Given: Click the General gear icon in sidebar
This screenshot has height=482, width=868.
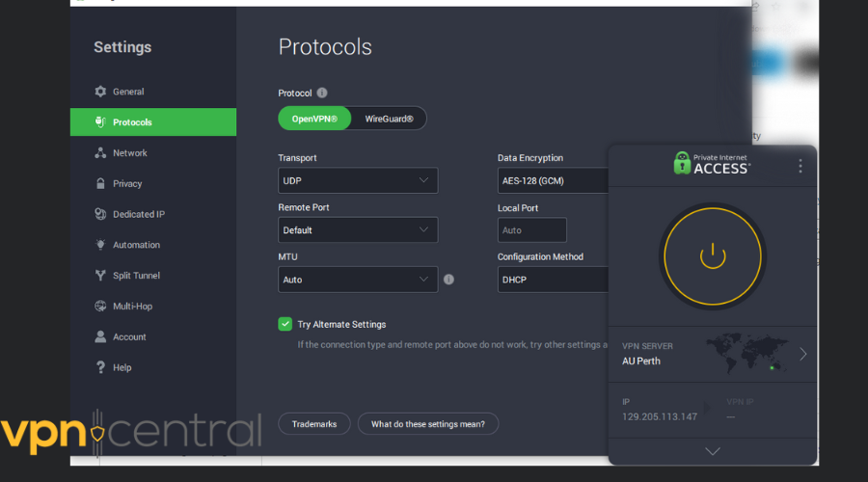Looking at the screenshot, I should click(x=100, y=92).
